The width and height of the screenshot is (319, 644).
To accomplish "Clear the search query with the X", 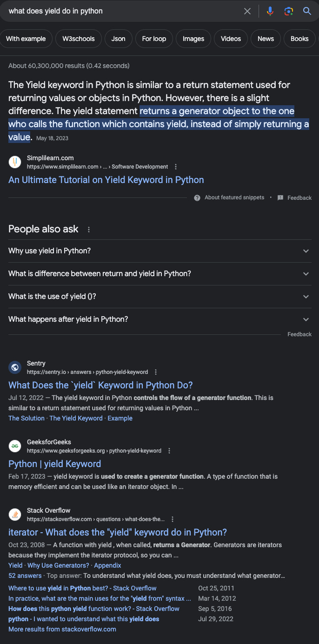I will click(247, 11).
